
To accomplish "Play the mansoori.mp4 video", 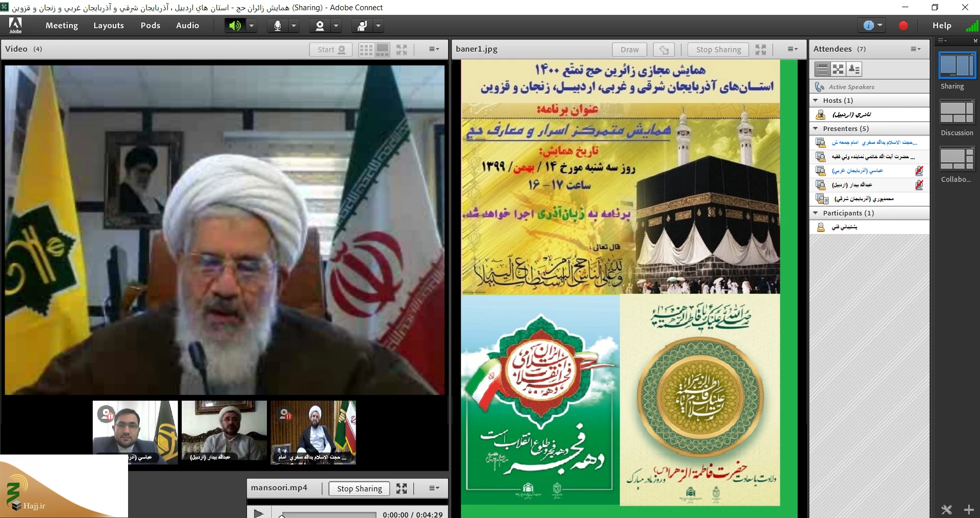I will 259,513.
